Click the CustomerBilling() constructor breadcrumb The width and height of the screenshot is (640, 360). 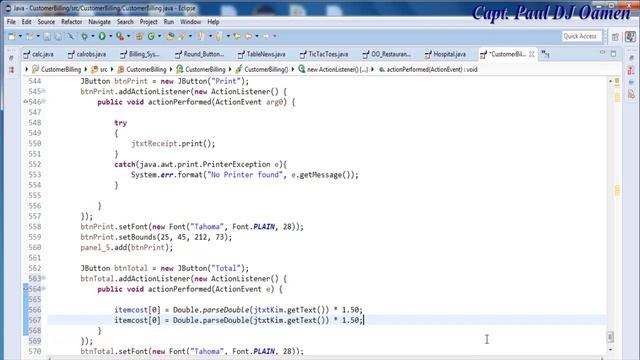(262, 70)
